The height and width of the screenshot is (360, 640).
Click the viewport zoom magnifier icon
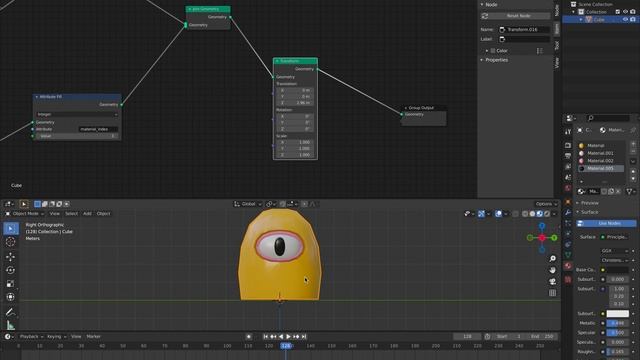552,259
